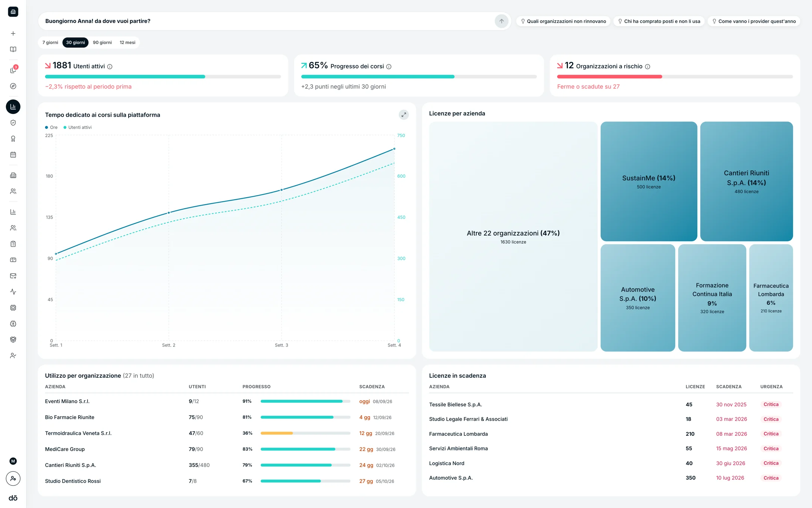Open the mail-plus envelope icon
The width and height of the screenshot is (812, 508).
tap(13, 276)
